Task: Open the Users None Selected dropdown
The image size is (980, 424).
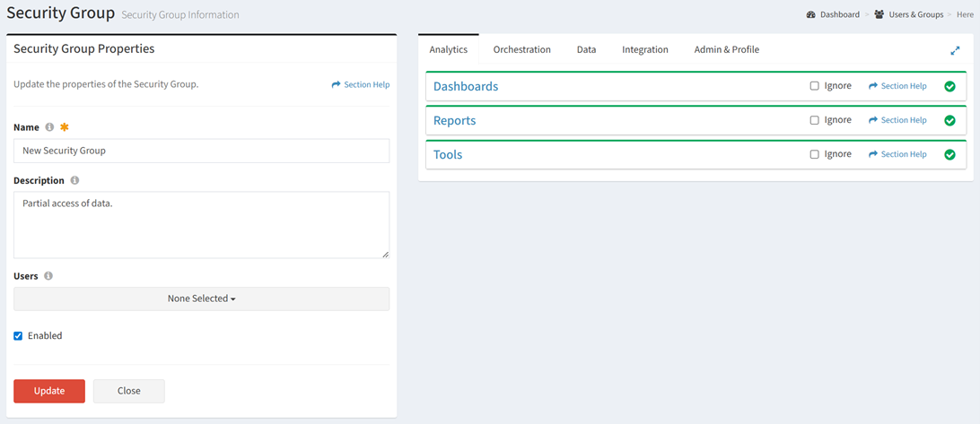Action: (x=201, y=299)
